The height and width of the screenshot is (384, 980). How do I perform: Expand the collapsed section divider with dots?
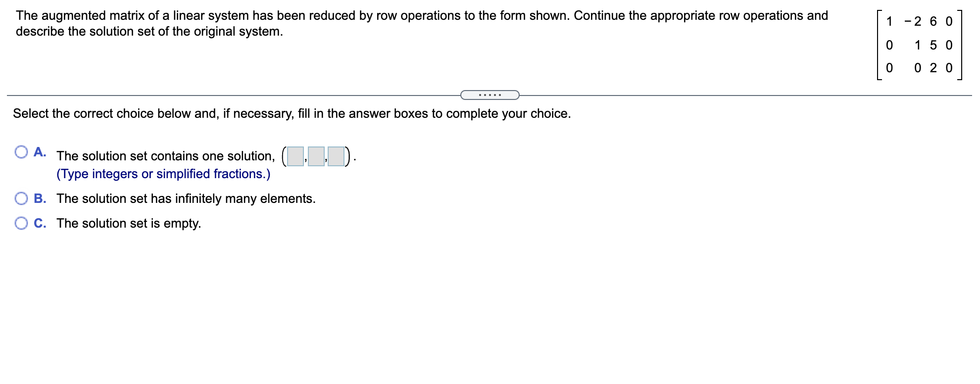pos(490,94)
